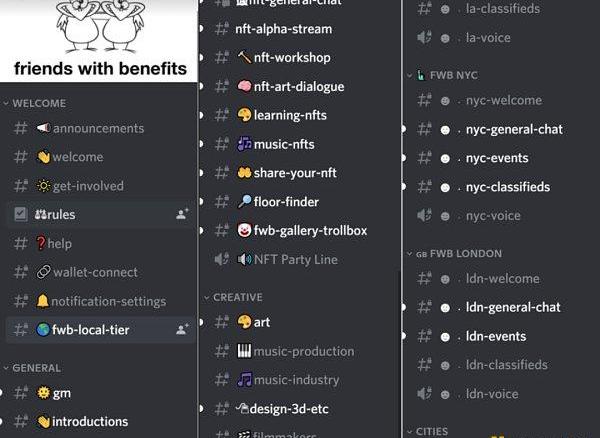Collapse the WELCOME category
This screenshot has height=438, width=600.
(x=39, y=103)
